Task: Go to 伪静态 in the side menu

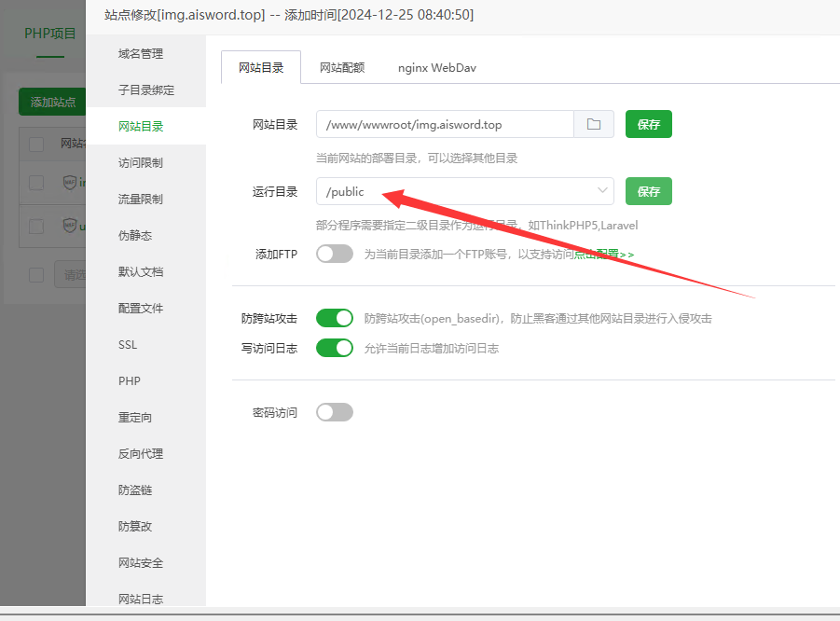Action: (135, 236)
